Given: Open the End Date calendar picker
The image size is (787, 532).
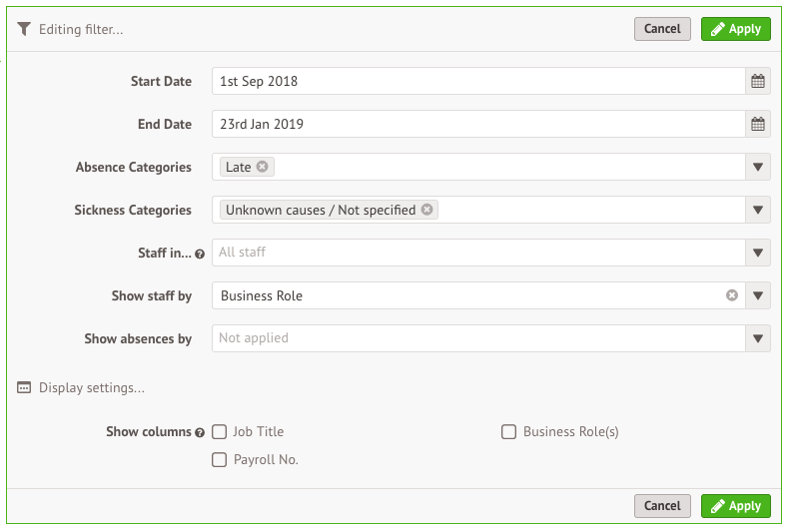Looking at the screenshot, I should click(757, 124).
